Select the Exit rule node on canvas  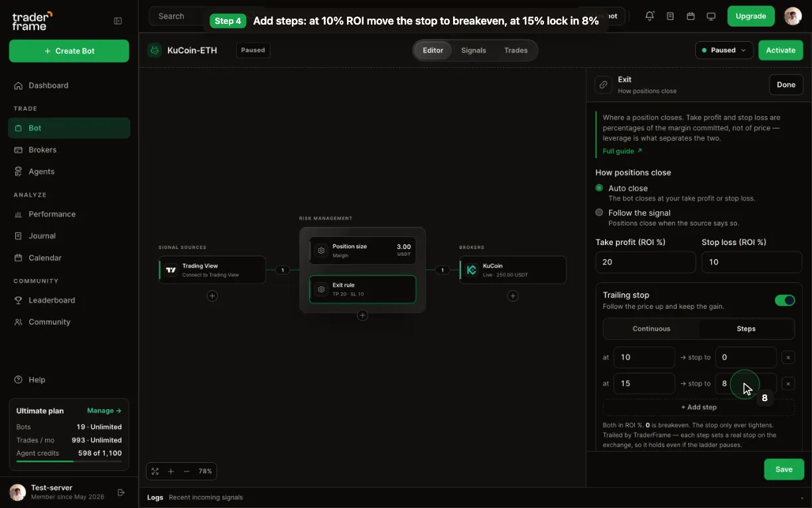(362, 290)
